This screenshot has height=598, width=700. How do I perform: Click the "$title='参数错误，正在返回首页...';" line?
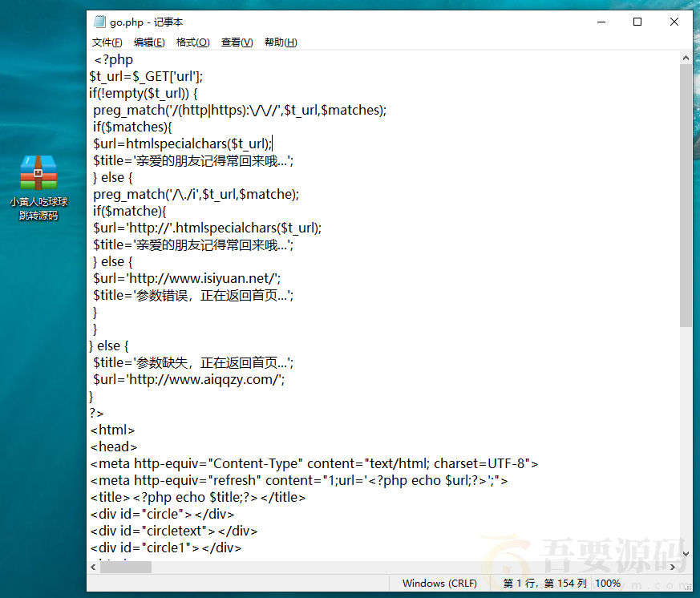pyautogui.click(x=193, y=295)
